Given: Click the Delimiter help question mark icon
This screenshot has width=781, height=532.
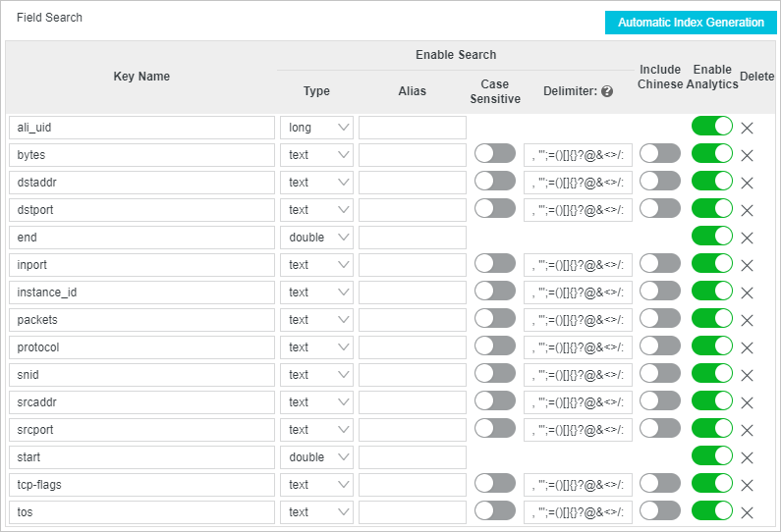Looking at the screenshot, I should pyautogui.click(x=607, y=91).
